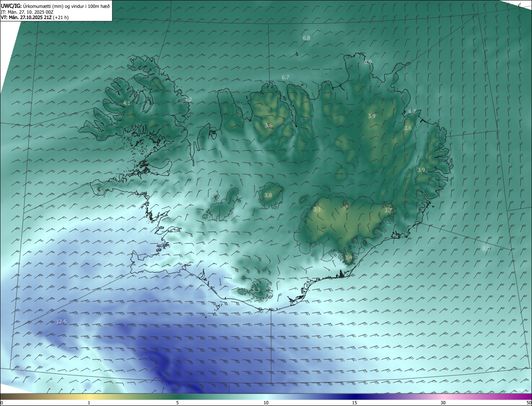Image resolution: width=532 pixels, height=406 pixels.
Task: Click the '0' tick label on the color scale
Action: click(x=2, y=403)
